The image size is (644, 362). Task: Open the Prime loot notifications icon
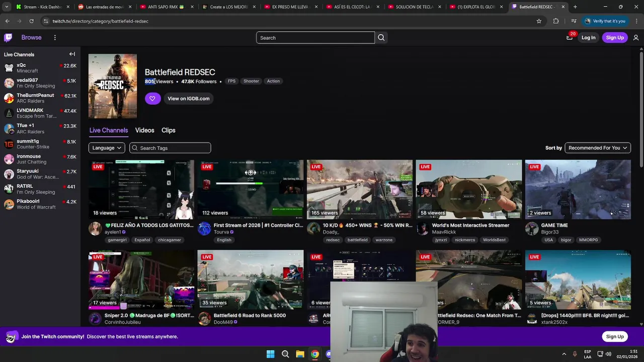pos(570,37)
